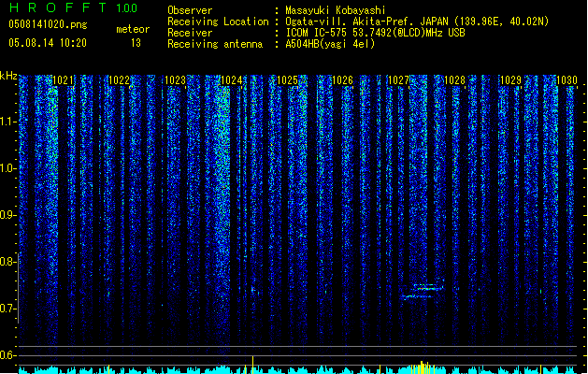Image resolution: width=588 pixels, height=374 pixels.
Task: Click the gray vertical range bar beside 0.7 to 0.8 kHz
Action: click(x=18, y=288)
